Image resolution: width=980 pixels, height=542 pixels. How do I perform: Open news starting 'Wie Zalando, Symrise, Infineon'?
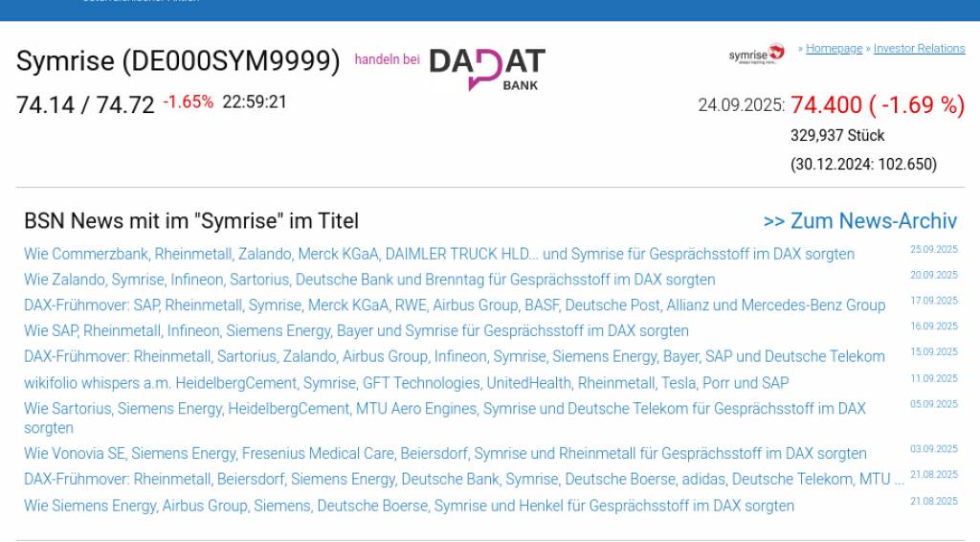point(369,280)
